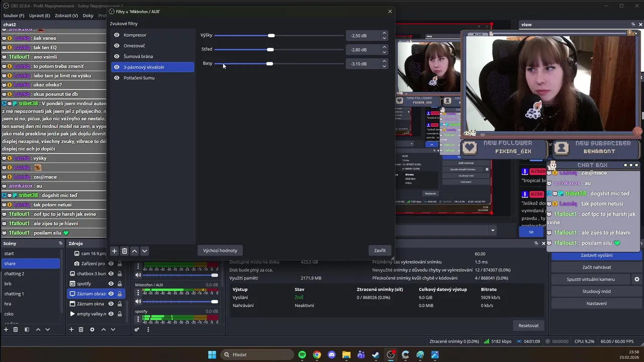Open mixer options three-dot menu at bottom
Viewport: 644px width, 362px height.
[148, 329]
